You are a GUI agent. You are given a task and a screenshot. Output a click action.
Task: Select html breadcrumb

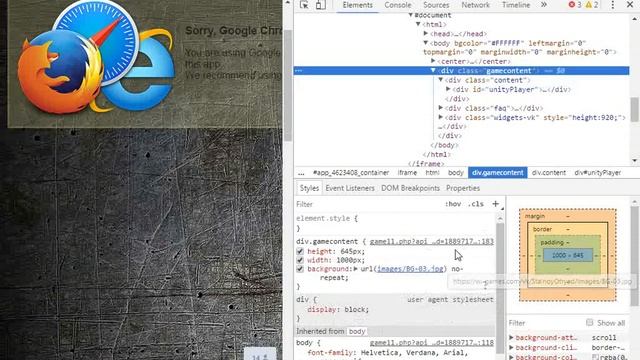[x=432, y=173]
